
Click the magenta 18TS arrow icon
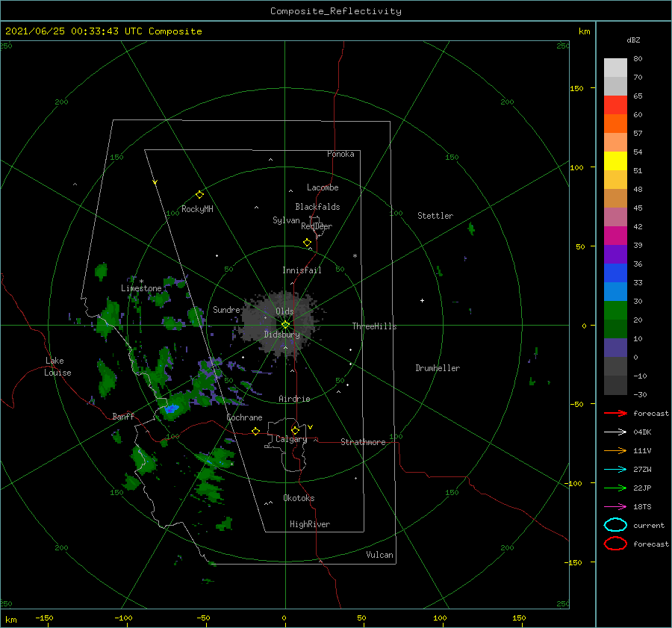point(615,507)
